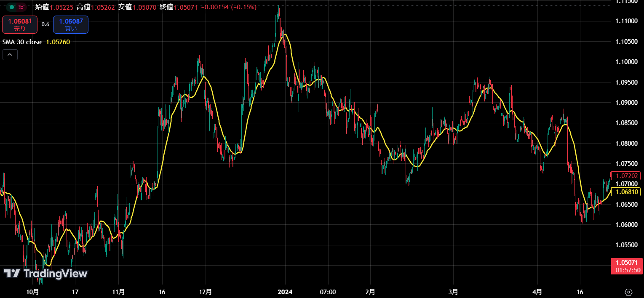This screenshot has width=644, height=298.
Task: Open chart settings hexagon gear icon
Action: coord(628,292)
